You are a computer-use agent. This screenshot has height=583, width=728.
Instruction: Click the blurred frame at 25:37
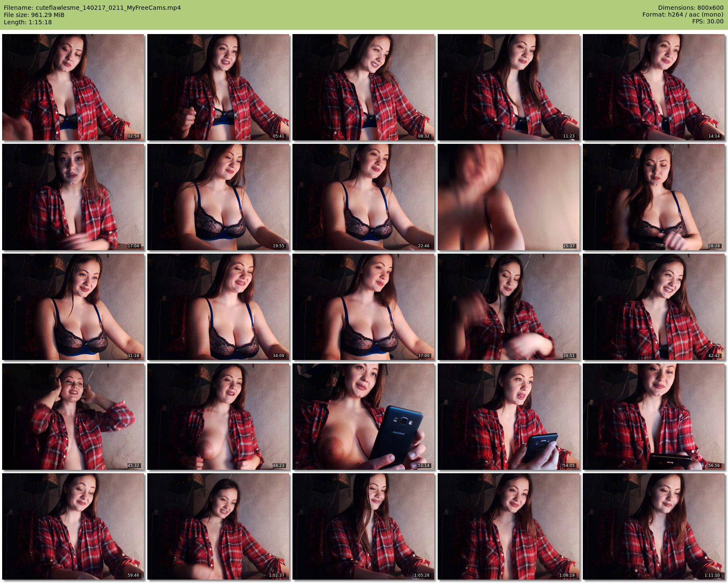click(x=509, y=197)
